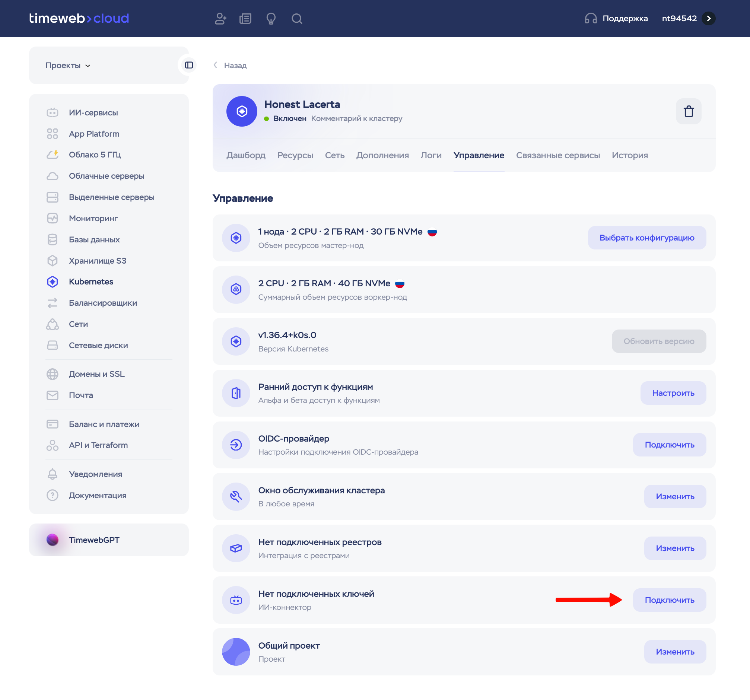
Task: Delete cluster using trash icon
Action: tap(689, 111)
